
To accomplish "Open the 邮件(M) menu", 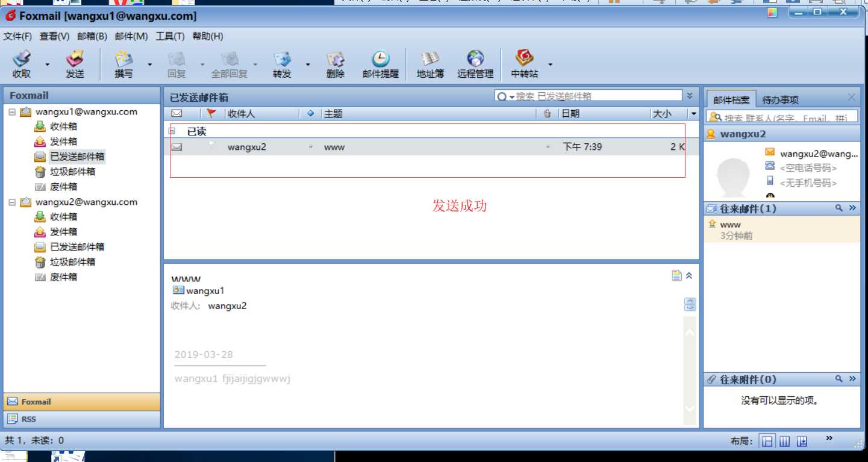I will tap(131, 36).
